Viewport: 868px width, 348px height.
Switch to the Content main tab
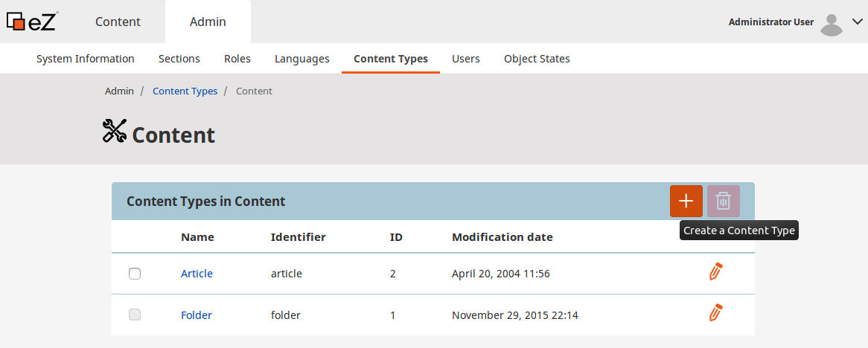118,22
